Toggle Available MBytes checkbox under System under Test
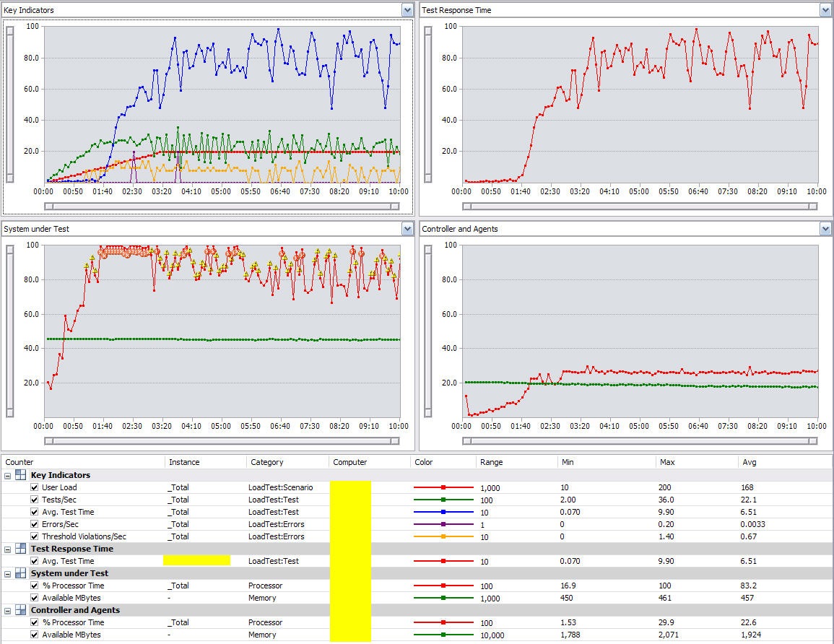 pos(35,598)
